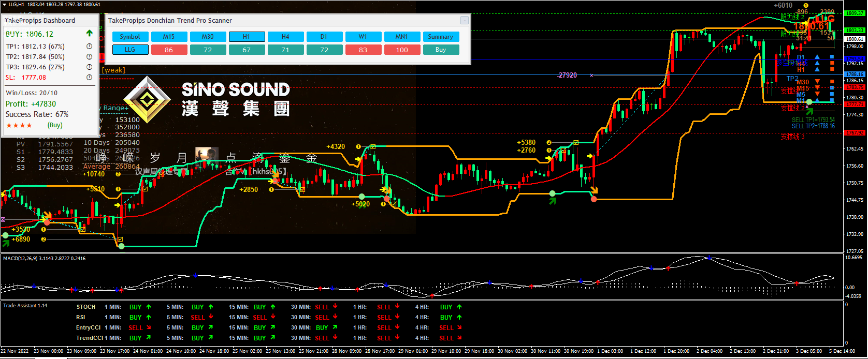The width and height of the screenshot is (868, 359).
Task: Select the H1 timeframe button
Action: (247, 37)
